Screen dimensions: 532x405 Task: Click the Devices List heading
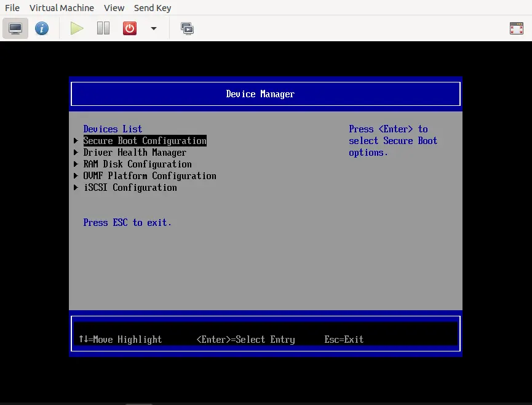[x=113, y=129]
